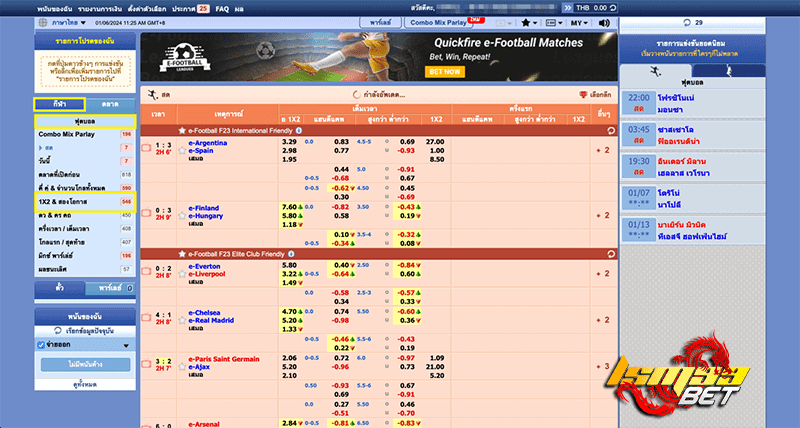Toggle the จ่ายออก checkbox
The image size is (800, 428).
[x=41, y=345]
